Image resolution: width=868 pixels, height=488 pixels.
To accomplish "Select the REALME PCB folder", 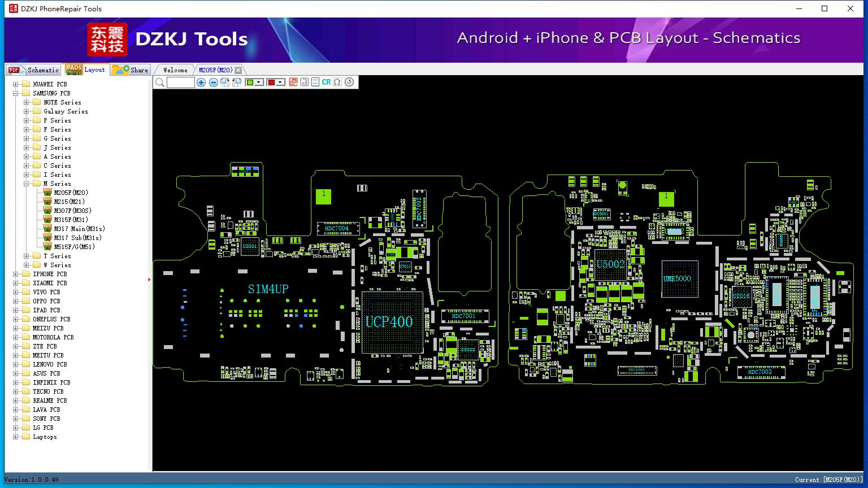I will (x=50, y=400).
